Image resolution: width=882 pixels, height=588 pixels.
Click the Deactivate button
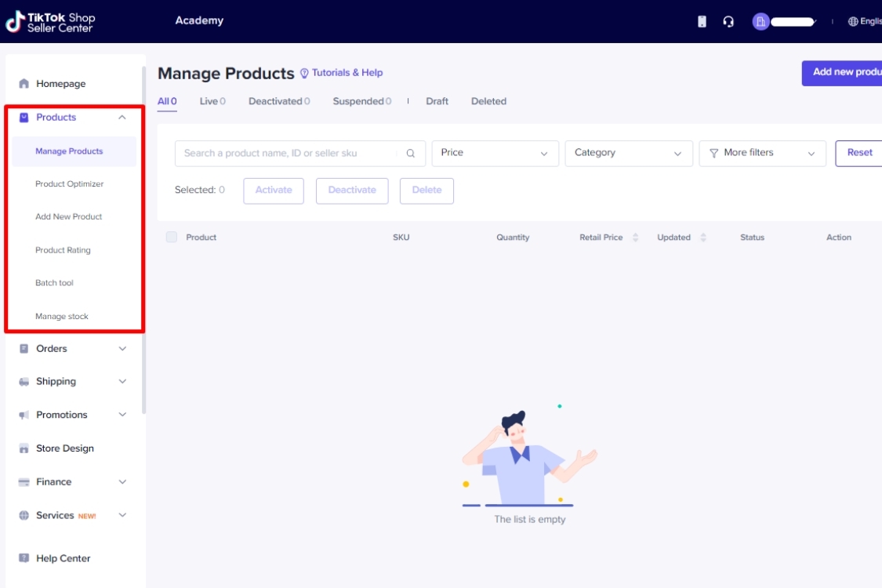pos(352,191)
